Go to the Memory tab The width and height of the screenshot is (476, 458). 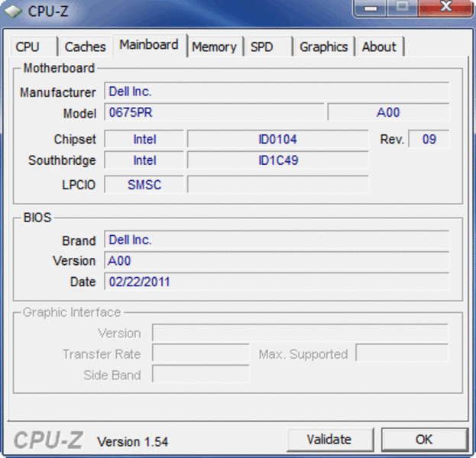(215, 47)
